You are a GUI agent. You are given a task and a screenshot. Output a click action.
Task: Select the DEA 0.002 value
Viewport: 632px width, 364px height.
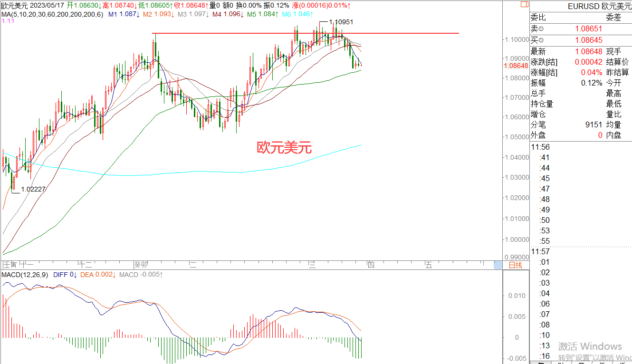[x=98, y=275]
